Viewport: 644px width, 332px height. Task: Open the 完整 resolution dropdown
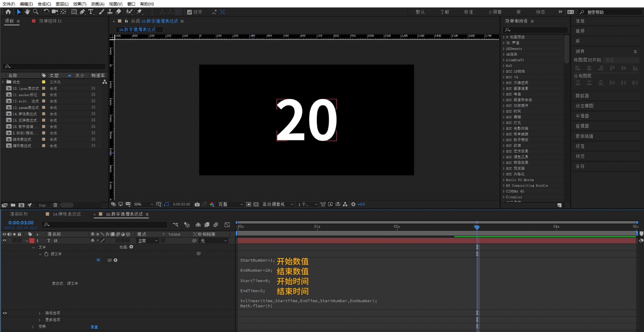230,204
